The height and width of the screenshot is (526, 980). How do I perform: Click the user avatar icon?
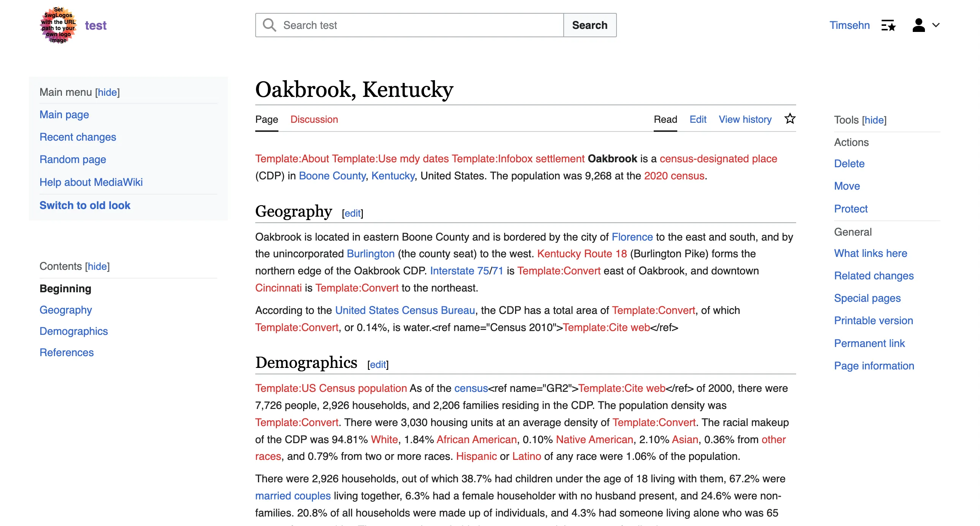pyautogui.click(x=919, y=25)
